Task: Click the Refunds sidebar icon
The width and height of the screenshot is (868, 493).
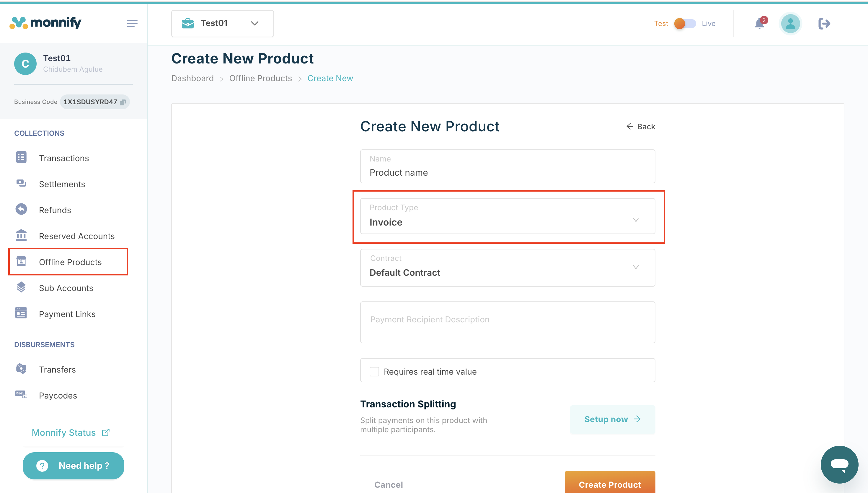Action: pyautogui.click(x=21, y=210)
